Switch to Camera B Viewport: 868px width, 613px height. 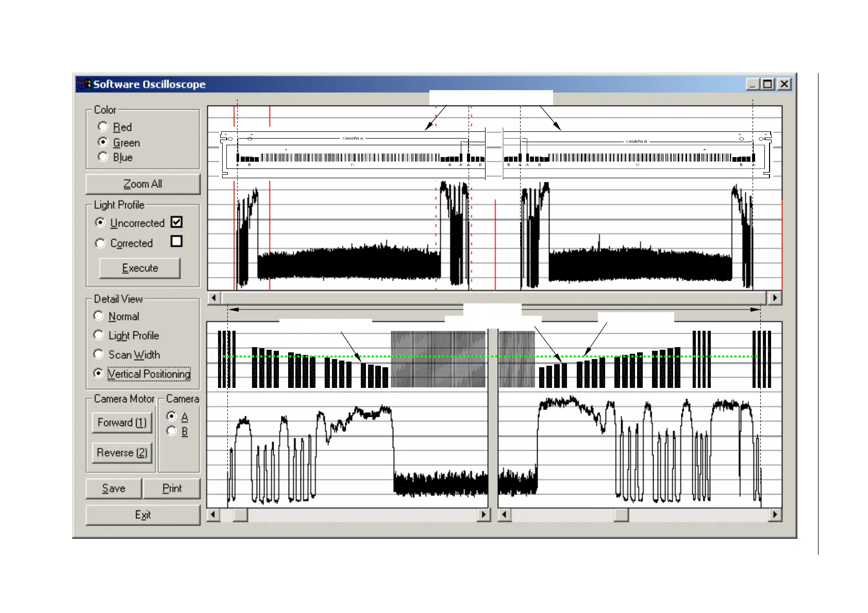[x=172, y=431]
